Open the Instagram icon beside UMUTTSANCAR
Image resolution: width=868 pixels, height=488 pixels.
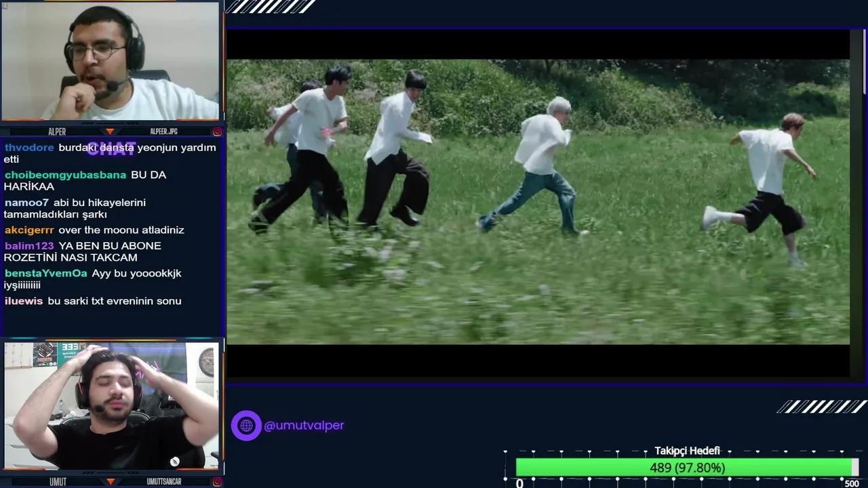pyautogui.click(x=217, y=482)
